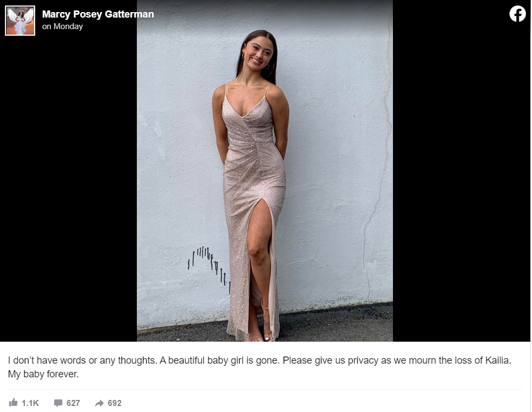
Task: View the 627 comments count
Action: (x=73, y=403)
